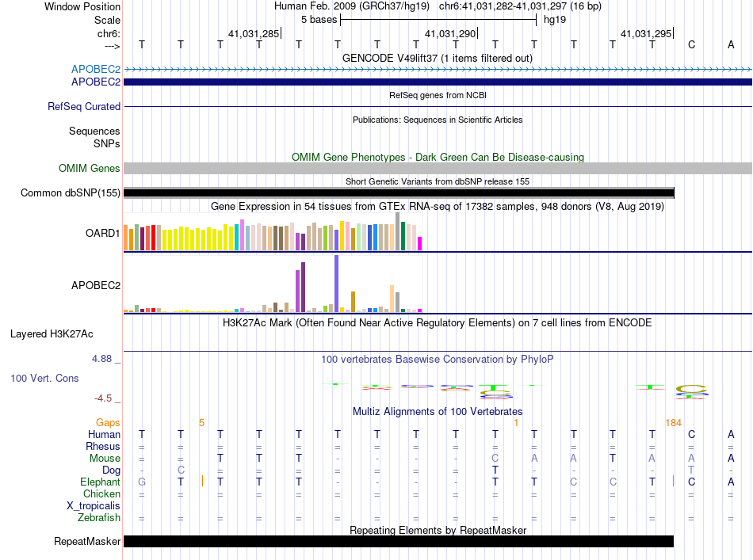Screen dimensions: 753x560
Task: Open the GTEx Gene Expression track title
Action: 438,207
